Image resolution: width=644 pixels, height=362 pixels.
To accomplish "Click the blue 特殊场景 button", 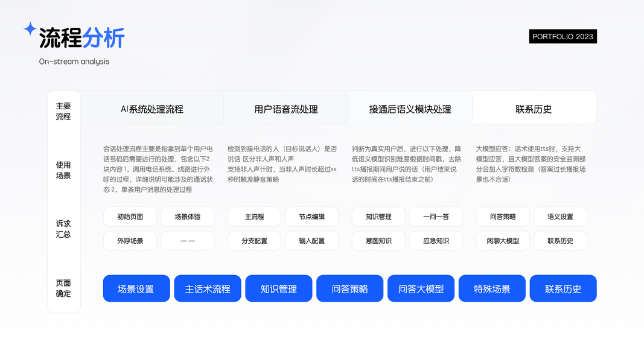I will coord(492,288).
